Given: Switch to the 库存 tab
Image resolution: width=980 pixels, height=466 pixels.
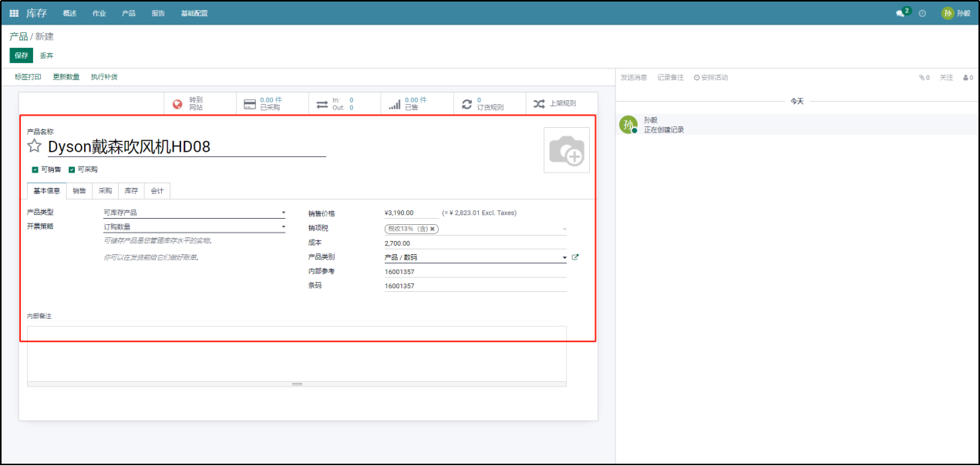Looking at the screenshot, I should point(131,191).
